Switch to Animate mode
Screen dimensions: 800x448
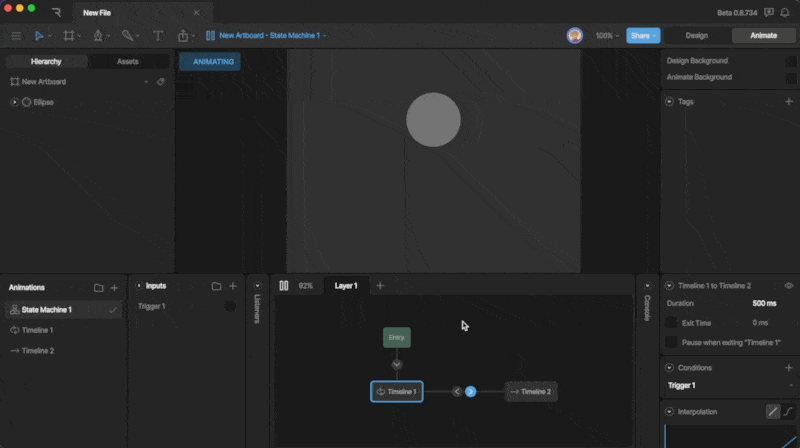coord(763,36)
